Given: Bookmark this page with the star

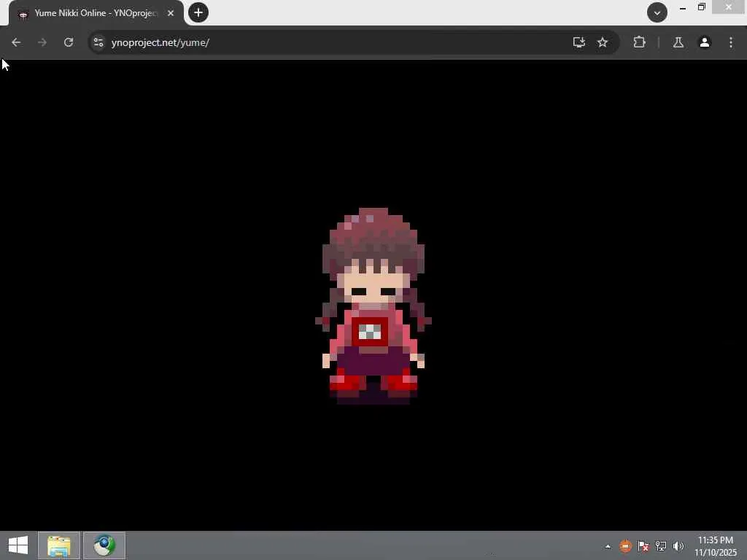Looking at the screenshot, I should pos(602,42).
